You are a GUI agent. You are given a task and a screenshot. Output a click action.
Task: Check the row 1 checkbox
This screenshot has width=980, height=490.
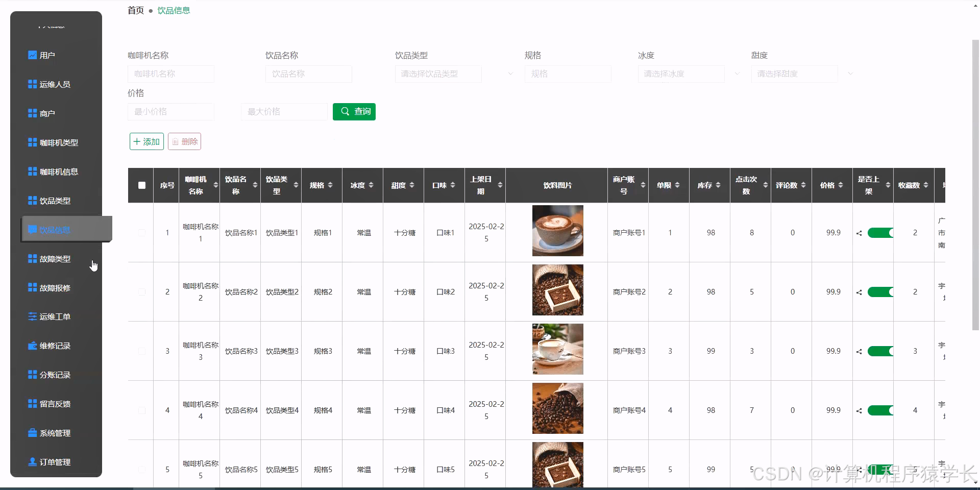coord(142,233)
